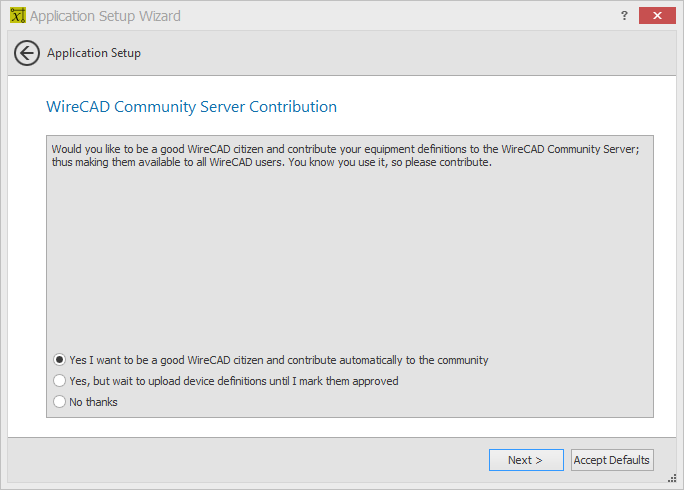Click the "good WireCAD citizen" option label text
This screenshot has width=684, height=490.
[279, 360]
